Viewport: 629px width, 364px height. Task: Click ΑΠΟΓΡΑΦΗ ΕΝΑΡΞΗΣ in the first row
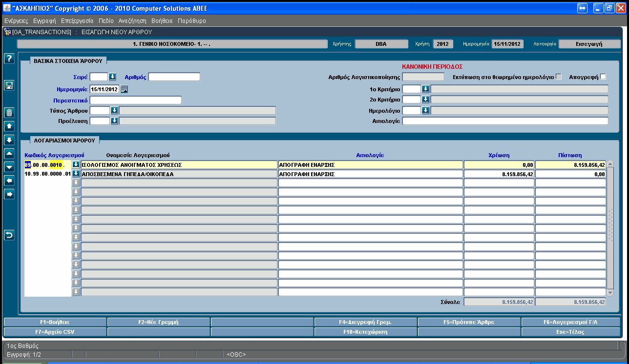point(370,165)
